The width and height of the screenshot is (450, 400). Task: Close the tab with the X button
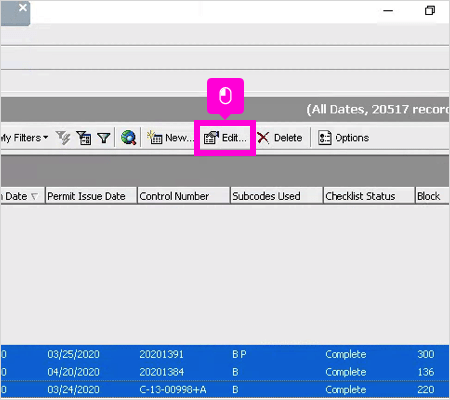(x=23, y=7)
